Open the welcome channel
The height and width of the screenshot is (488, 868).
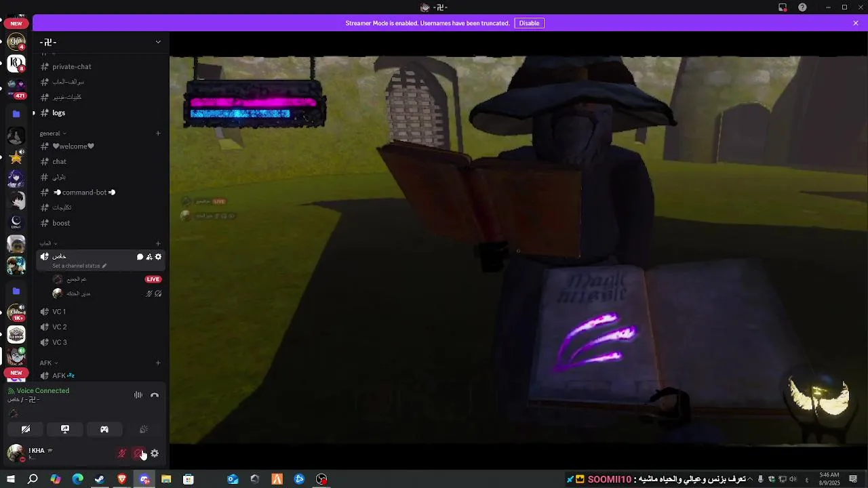tap(102, 146)
